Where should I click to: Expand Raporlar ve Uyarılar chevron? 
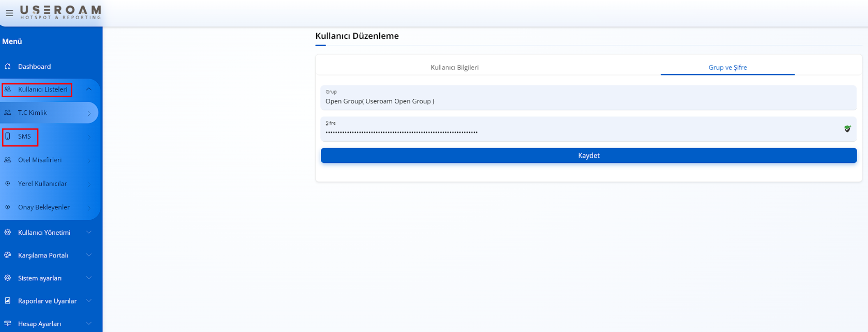(x=89, y=300)
